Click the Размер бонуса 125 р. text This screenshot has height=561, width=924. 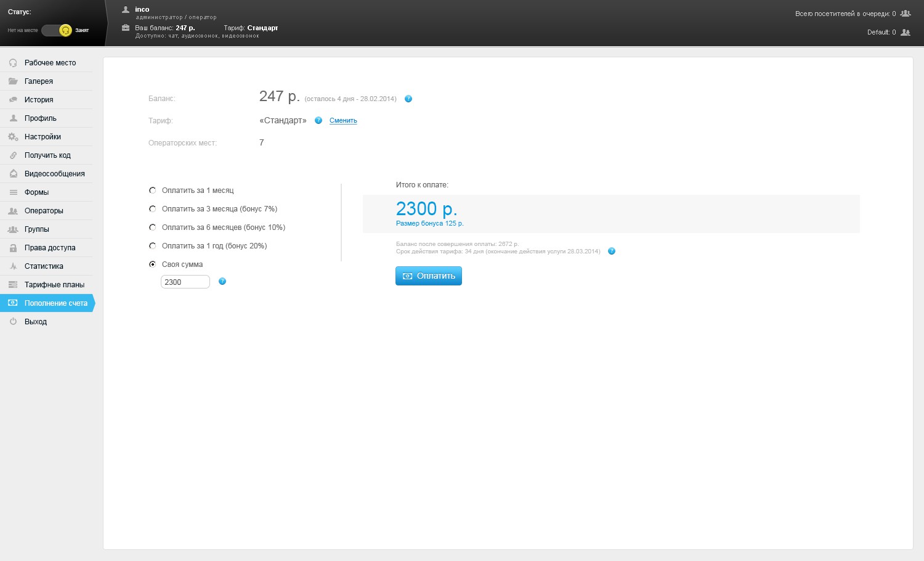click(430, 224)
